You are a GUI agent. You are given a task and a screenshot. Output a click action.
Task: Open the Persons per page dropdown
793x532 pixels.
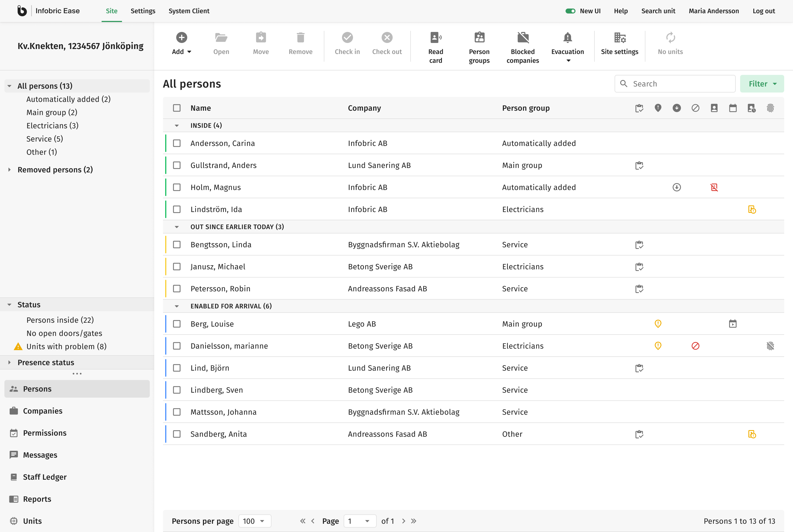[x=254, y=521]
